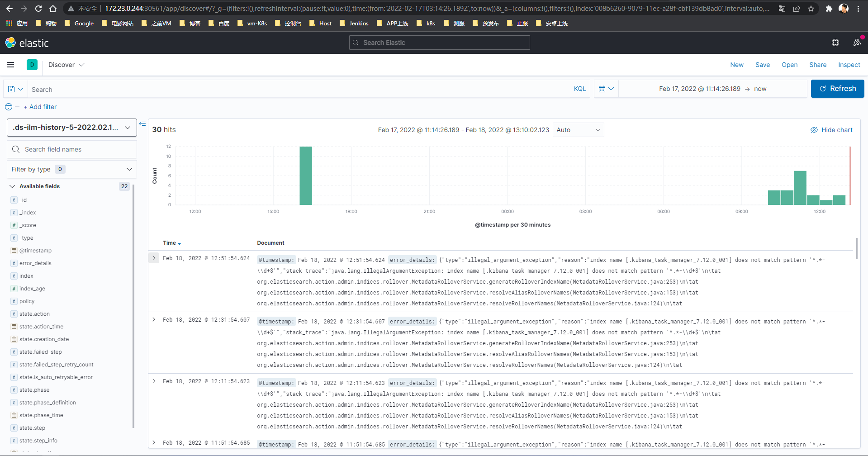This screenshot has width=868, height=456.
Task: Click the share page icon in address bar
Action: click(x=797, y=9)
